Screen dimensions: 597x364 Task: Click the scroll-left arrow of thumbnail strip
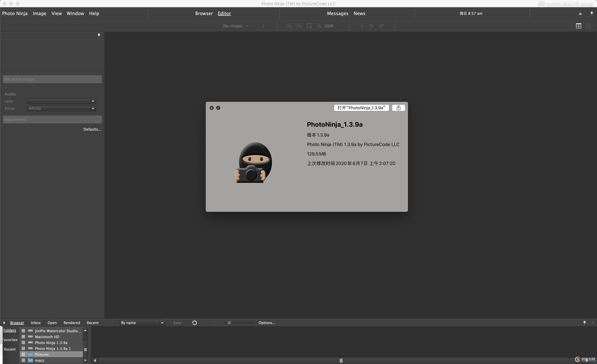[x=95, y=360]
